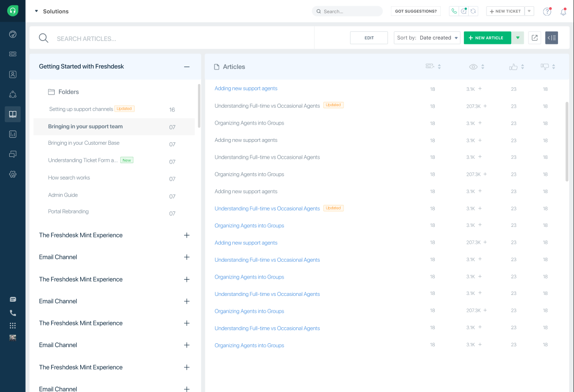This screenshot has height=392, width=574.
Task: Open the social/community icon in sidebar
Action: pyautogui.click(x=13, y=94)
